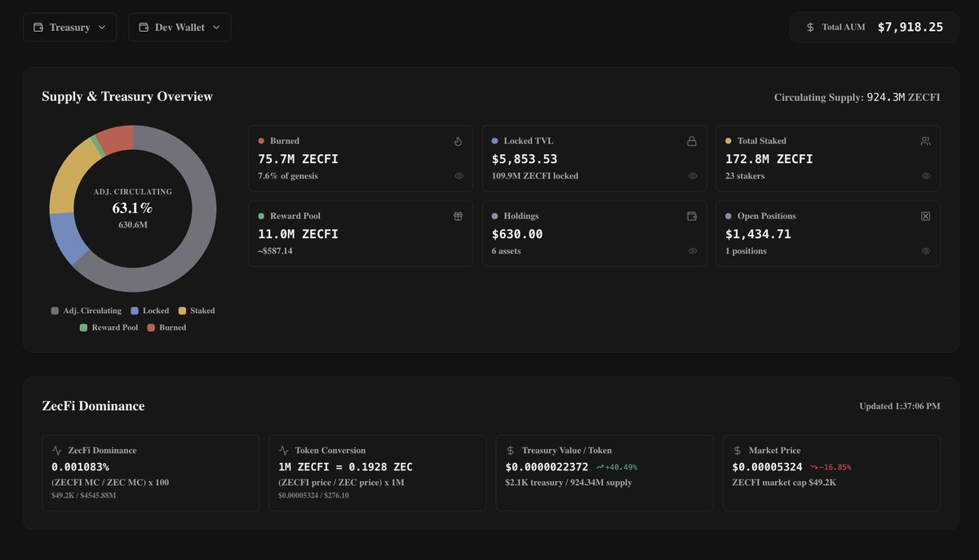The width and height of the screenshot is (979, 560).
Task: Click the dot beside Open Positions title
Action: click(x=729, y=216)
